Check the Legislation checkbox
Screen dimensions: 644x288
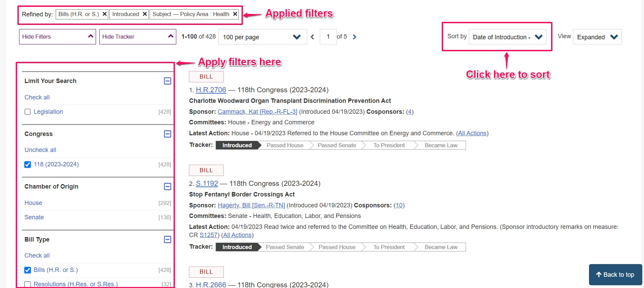point(28,112)
